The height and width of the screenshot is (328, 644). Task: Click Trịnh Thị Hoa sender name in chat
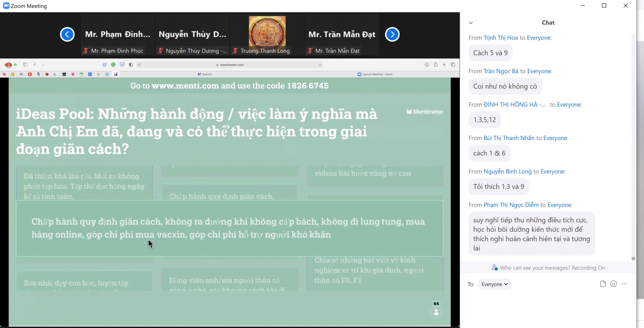[x=501, y=38]
